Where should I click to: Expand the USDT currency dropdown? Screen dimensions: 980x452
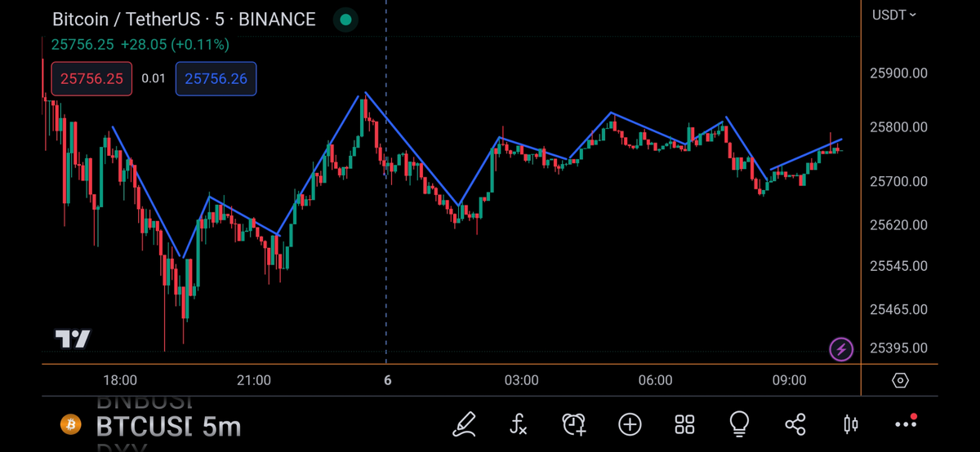[894, 15]
